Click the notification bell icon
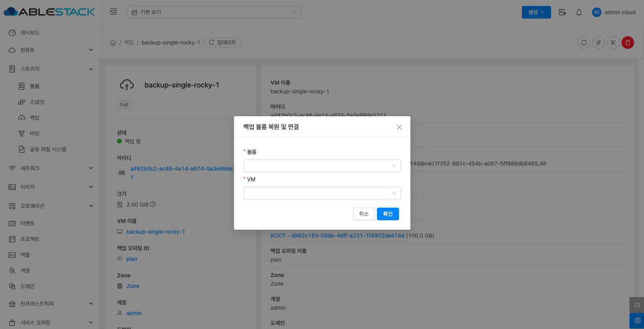The height and width of the screenshot is (329, 644). click(579, 12)
